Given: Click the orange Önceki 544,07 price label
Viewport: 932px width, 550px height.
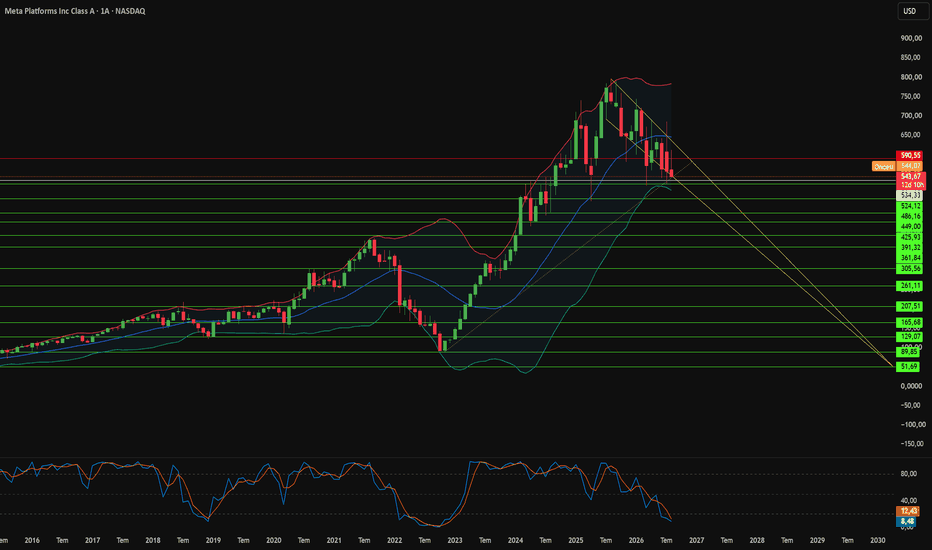Looking at the screenshot, I should (897, 166).
